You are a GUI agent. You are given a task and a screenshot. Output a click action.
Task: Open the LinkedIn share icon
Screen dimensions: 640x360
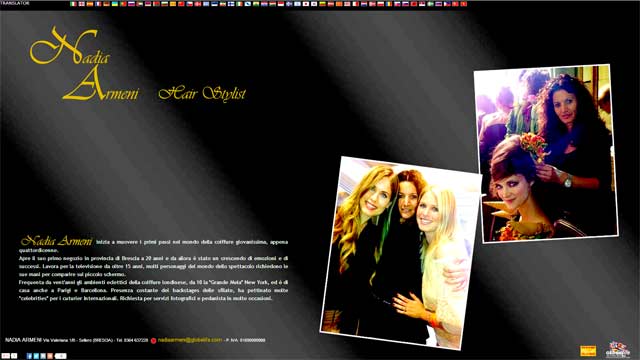(43, 356)
